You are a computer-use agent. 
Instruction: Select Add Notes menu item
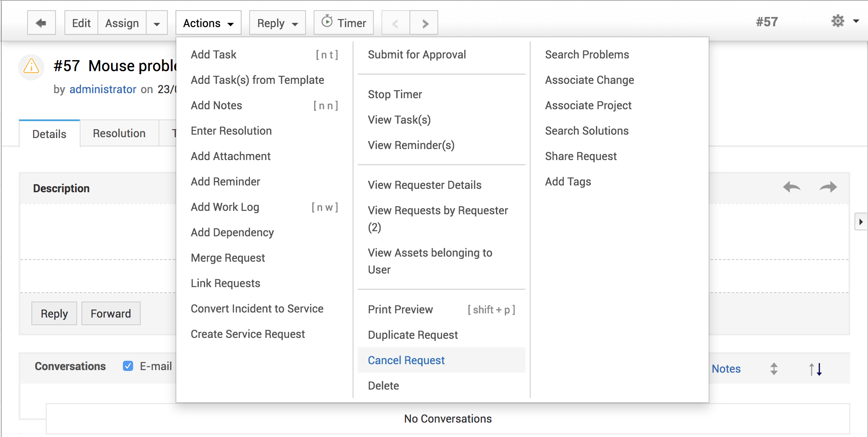[x=265, y=105]
